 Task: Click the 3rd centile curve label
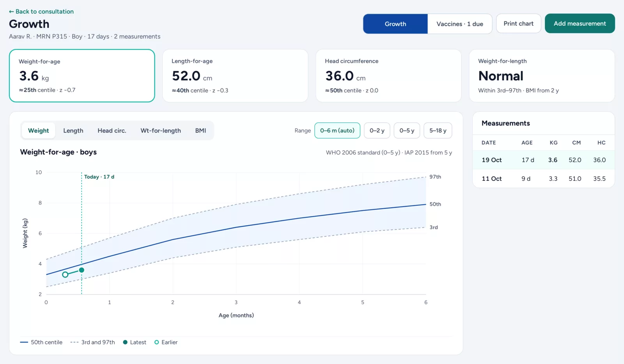point(434,227)
